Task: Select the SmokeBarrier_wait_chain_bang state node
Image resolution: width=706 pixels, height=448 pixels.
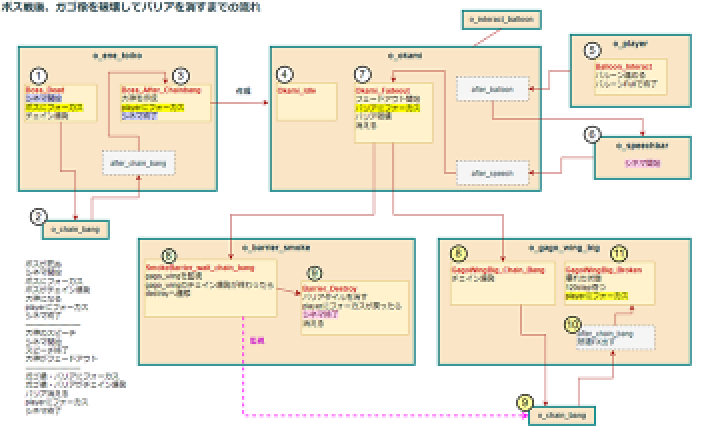Action: [210, 289]
